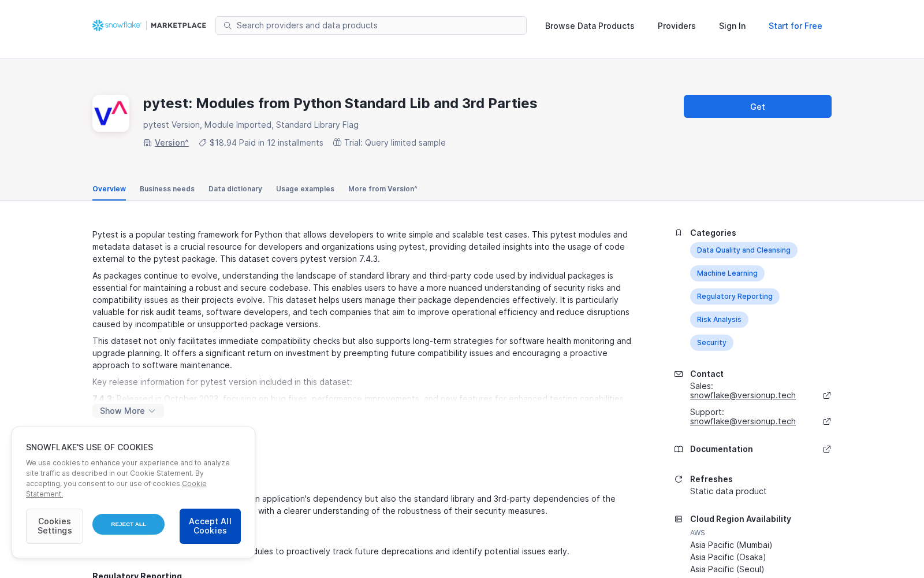Viewport: 924px width, 578px height.
Task: Select the Data Quality and Cleansing category
Action: (x=744, y=250)
